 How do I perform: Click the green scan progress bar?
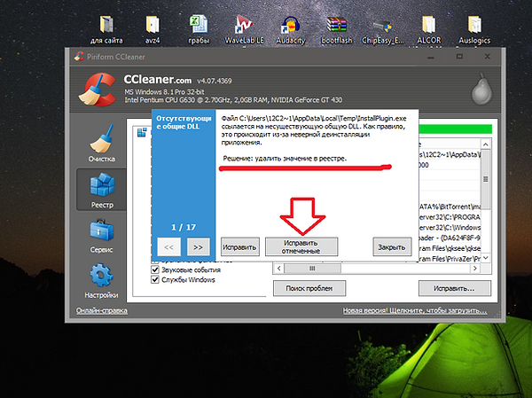(456, 129)
